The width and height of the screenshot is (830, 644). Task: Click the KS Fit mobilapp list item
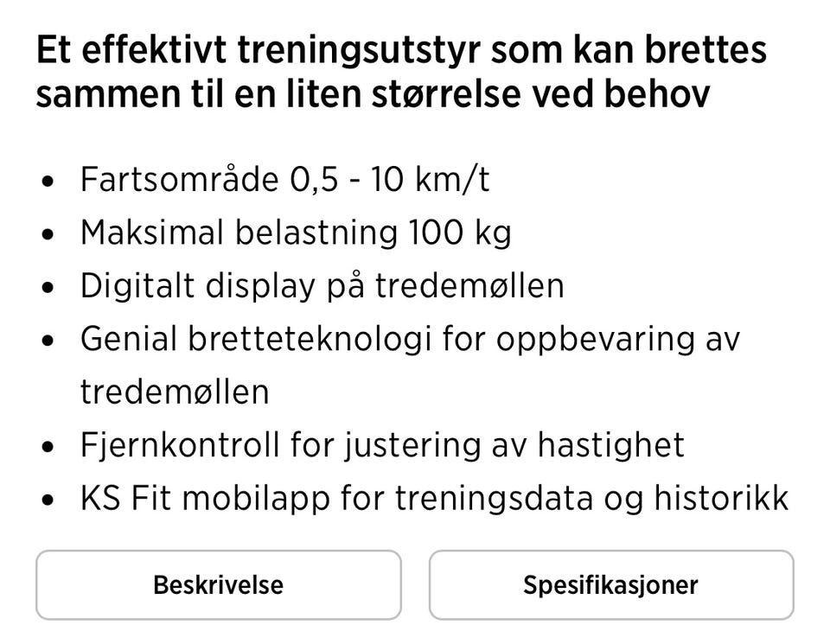tap(433, 498)
